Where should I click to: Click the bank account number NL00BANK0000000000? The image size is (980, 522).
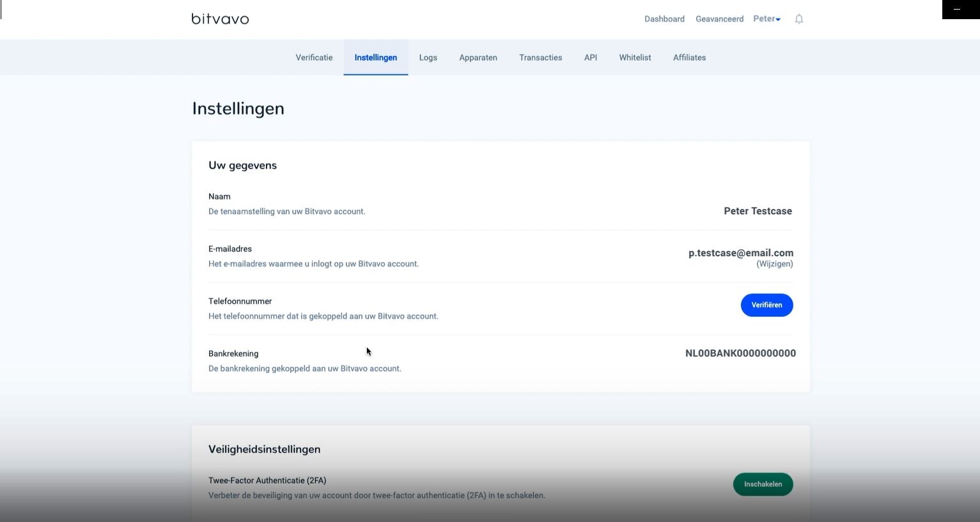point(740,353)
